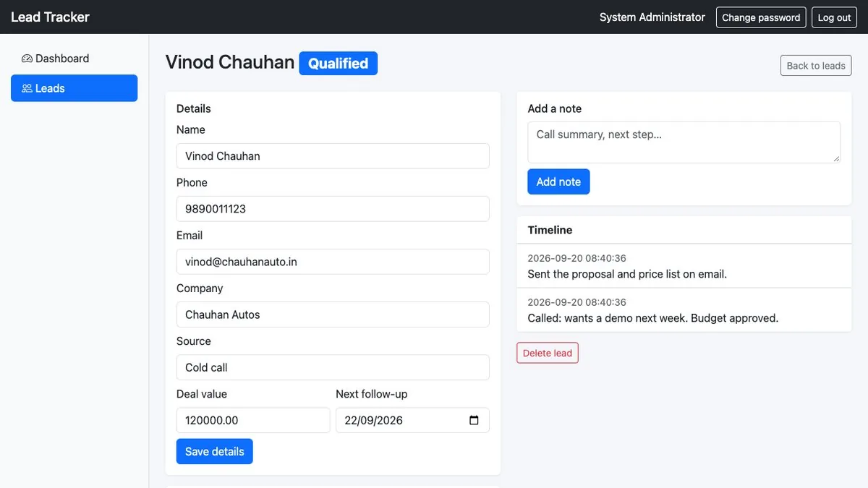The width and height of the screenshot is (868, 488).
Task: Click the Add a note heading
Action: pyautogui.click(x=555, y=108)
